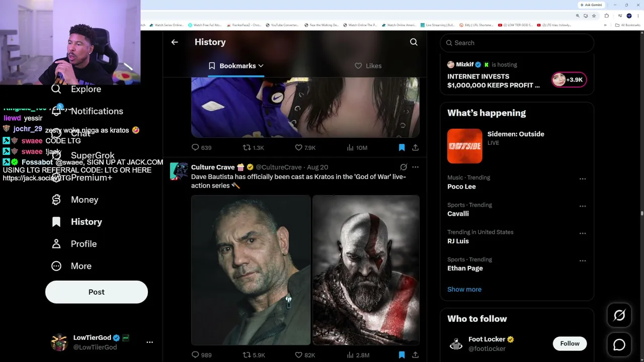
Task: Open YouTube Converter bookmark
Action: [282, 25]
